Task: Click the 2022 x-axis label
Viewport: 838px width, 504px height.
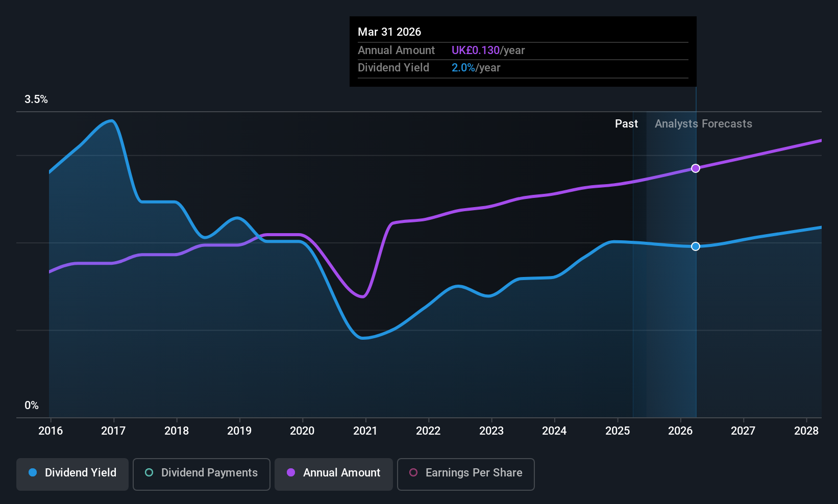Action: tap(428, 431)
